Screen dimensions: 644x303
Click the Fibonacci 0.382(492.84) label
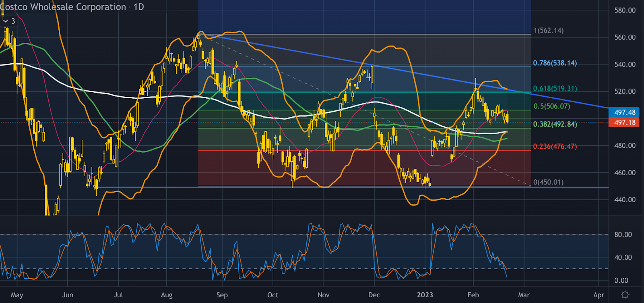555,124
